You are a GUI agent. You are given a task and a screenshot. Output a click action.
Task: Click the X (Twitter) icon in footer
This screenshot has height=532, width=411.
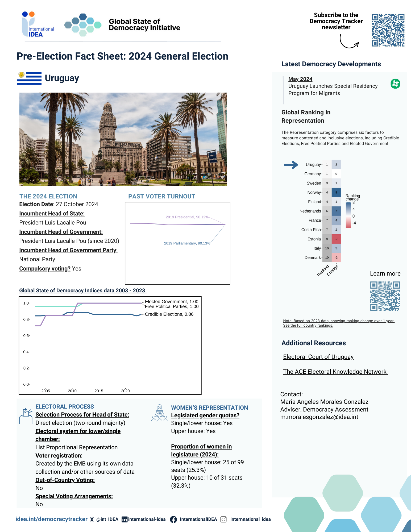[x=92, y=519]
